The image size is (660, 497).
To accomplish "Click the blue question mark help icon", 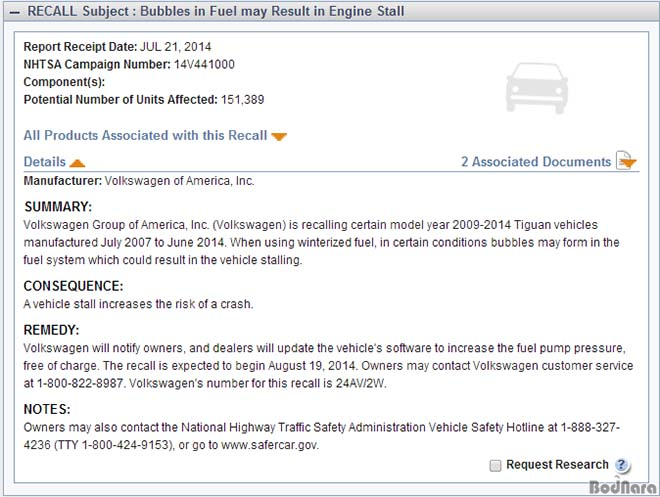I will click(622, 465).
